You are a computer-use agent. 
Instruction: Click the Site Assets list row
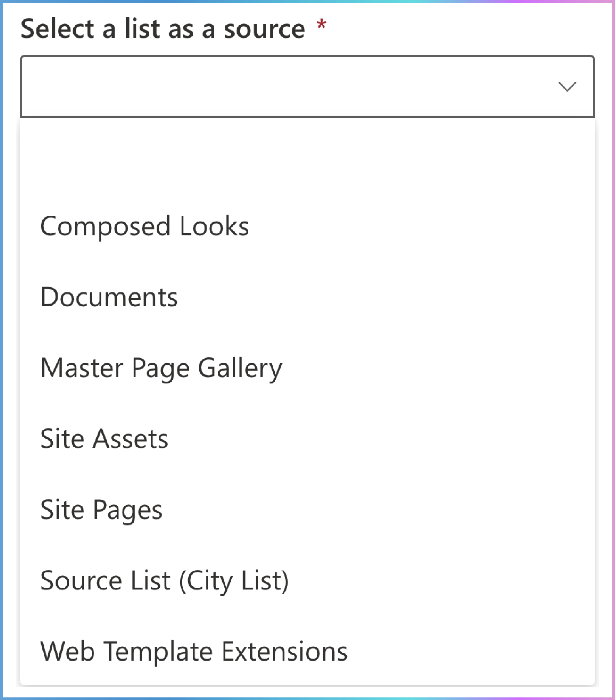307,439
